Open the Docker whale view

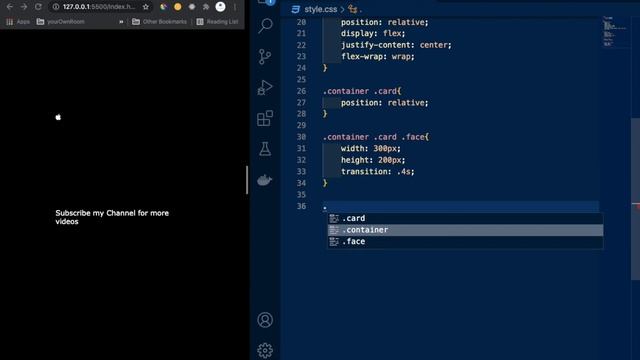(264, 180)
